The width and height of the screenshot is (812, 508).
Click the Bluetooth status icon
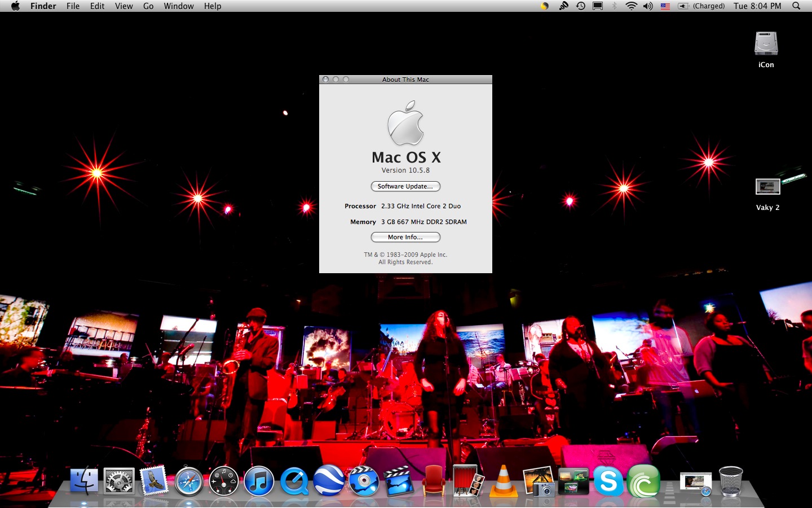coord(615,6)
